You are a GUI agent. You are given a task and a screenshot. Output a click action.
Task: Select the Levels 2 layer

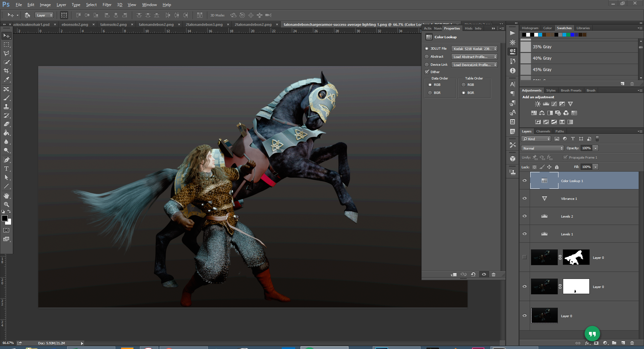click(567, 216)
